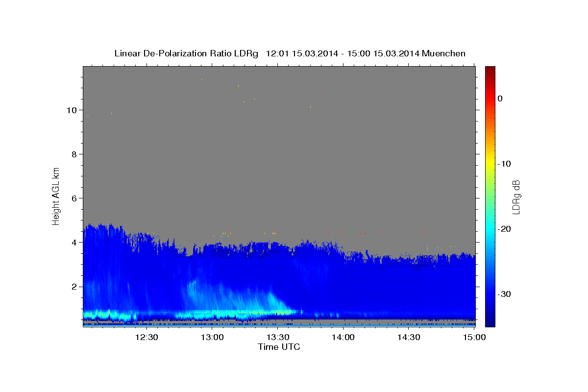Click the 14:00 time axis label
The image size is (588, 392).
pos(343,337)
